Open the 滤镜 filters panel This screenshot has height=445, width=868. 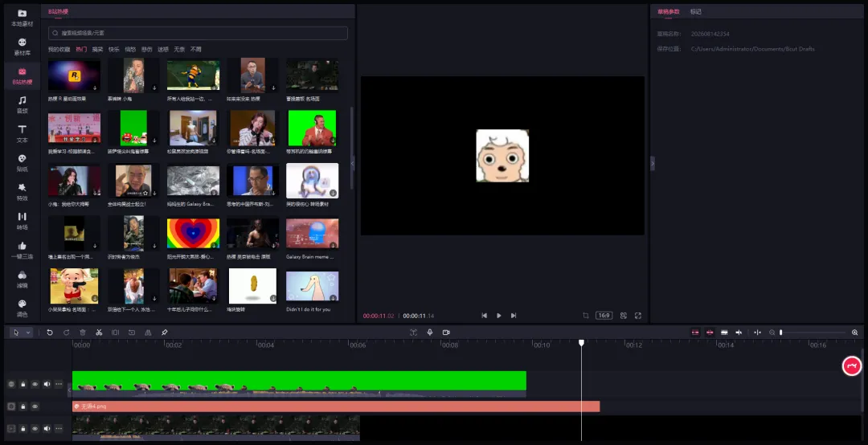[x=23, y=280]
